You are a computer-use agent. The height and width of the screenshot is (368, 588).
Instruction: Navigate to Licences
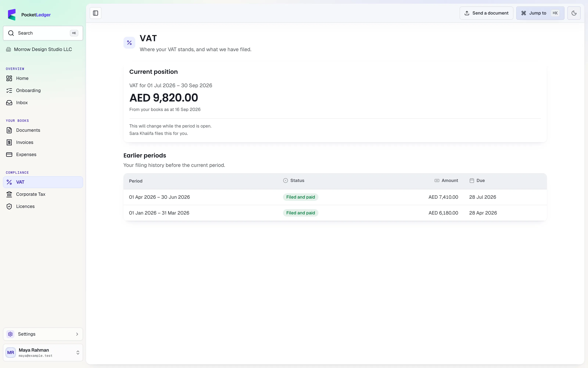pyautogui.click(x=43, y=206)
